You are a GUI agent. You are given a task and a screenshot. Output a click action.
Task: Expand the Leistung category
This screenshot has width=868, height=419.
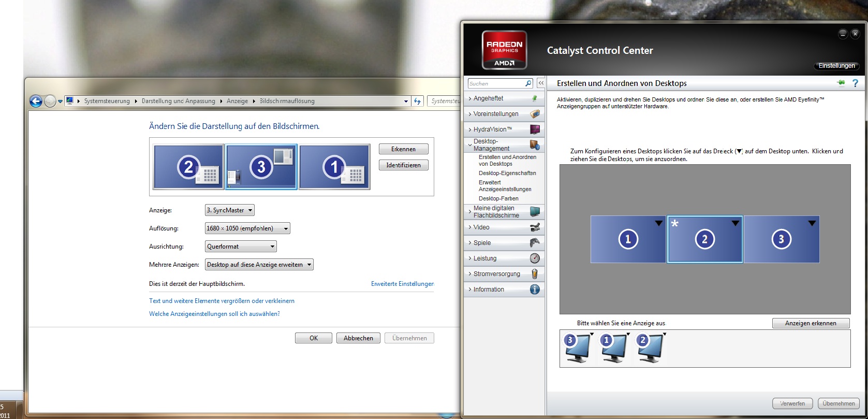click(x=504, y=258)
